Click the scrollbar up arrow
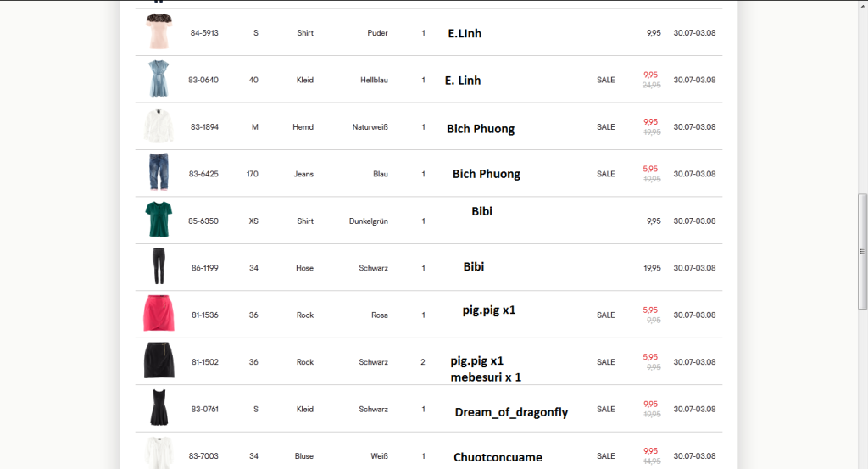Image resolution: width=868 pixels, height=469 pixels. click(863, 5)
